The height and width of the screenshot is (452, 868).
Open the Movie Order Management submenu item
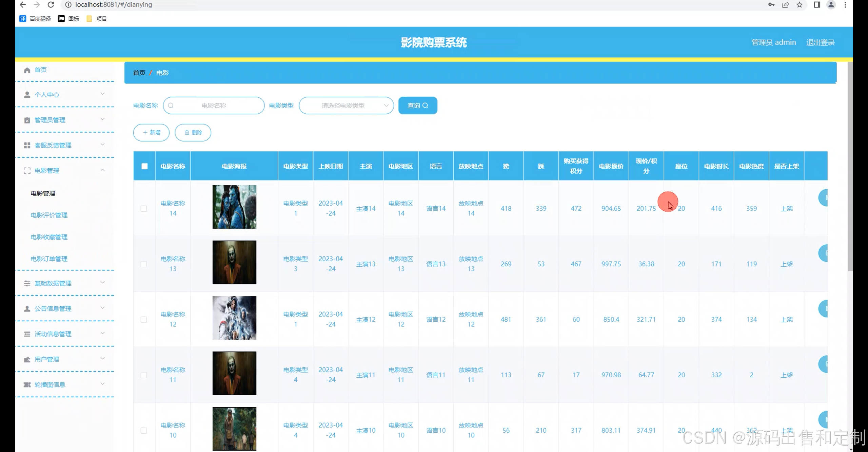click(x=49, y=259)
